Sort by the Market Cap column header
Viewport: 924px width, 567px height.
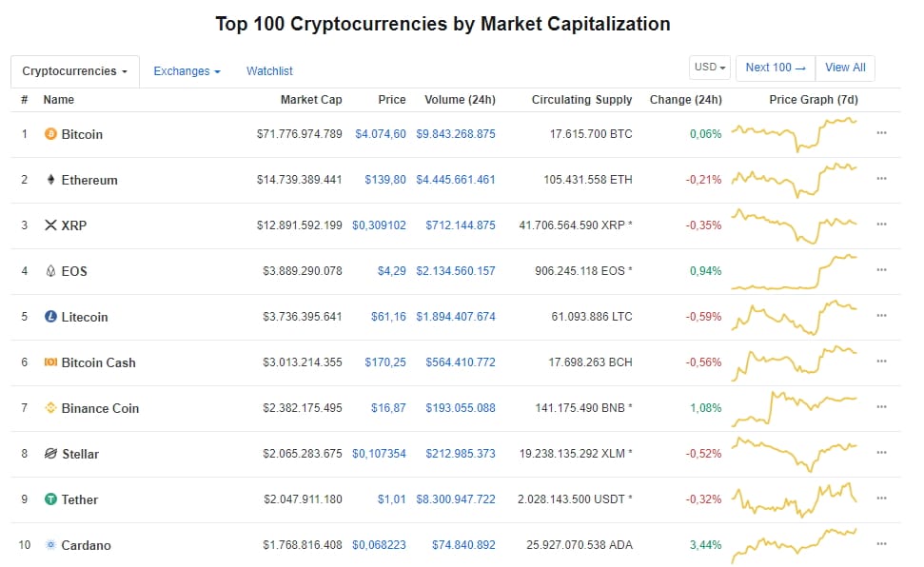point(310,100)
